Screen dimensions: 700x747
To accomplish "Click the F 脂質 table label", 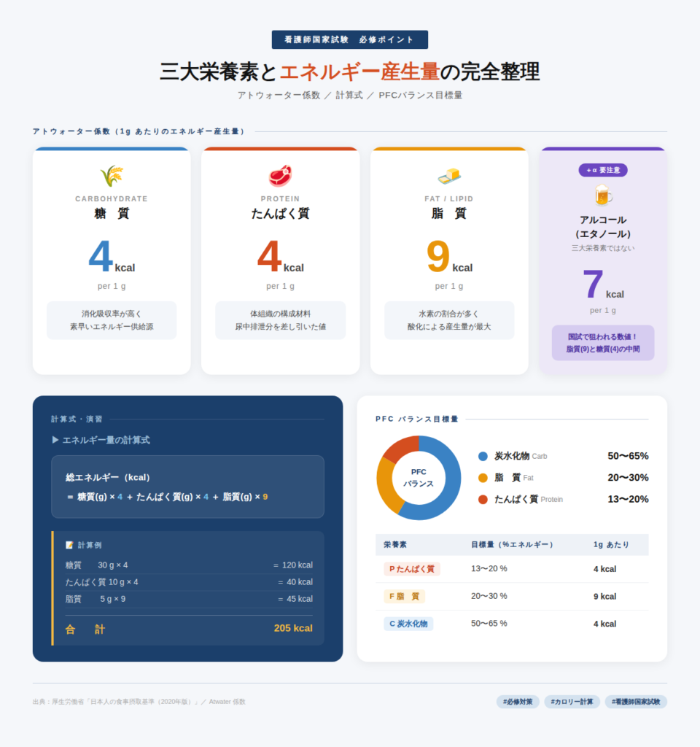I will pos(405,596).
